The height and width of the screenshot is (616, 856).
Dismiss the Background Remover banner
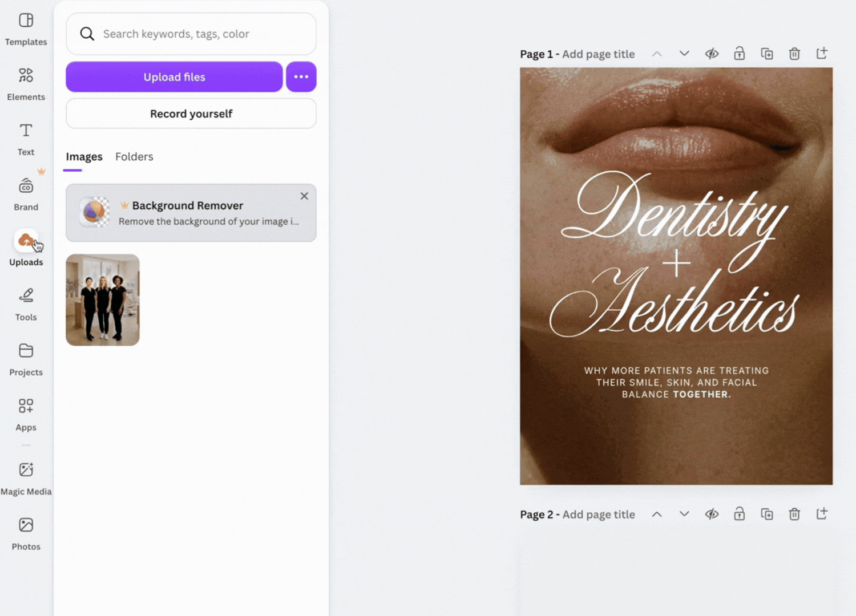304,196
